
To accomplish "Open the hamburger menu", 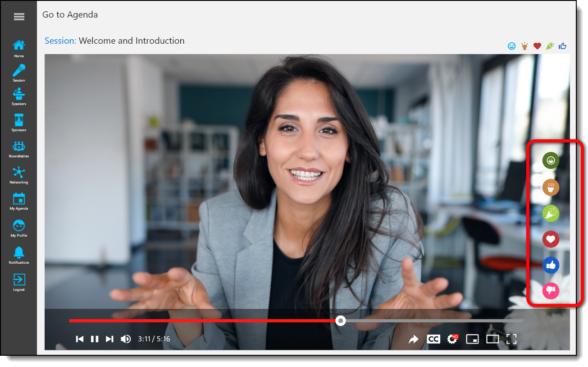I will click(19, 17).
